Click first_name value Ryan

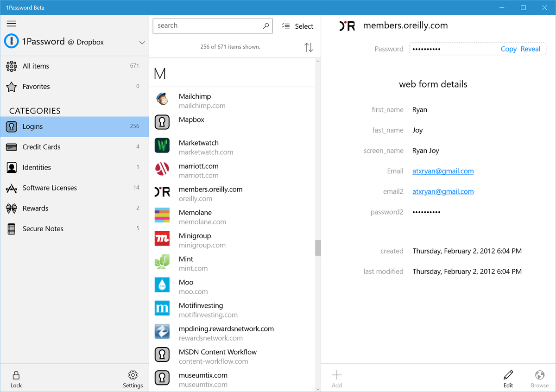click(x=420, y=110)
